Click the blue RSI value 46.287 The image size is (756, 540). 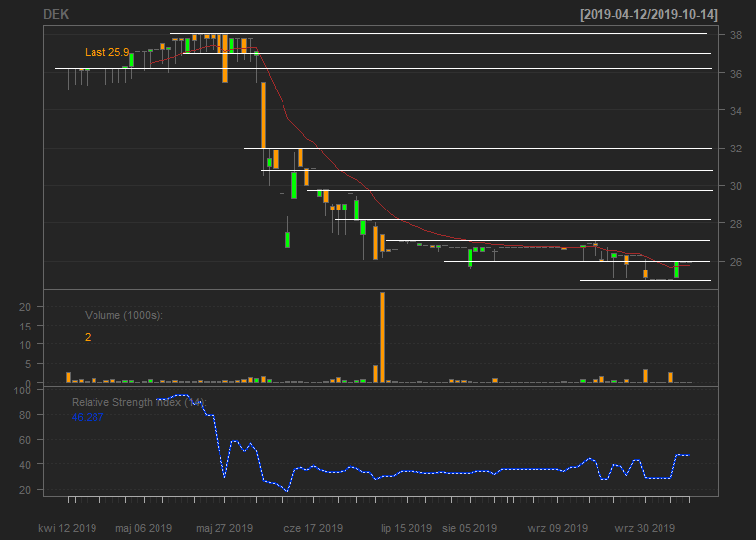point(88,417)
